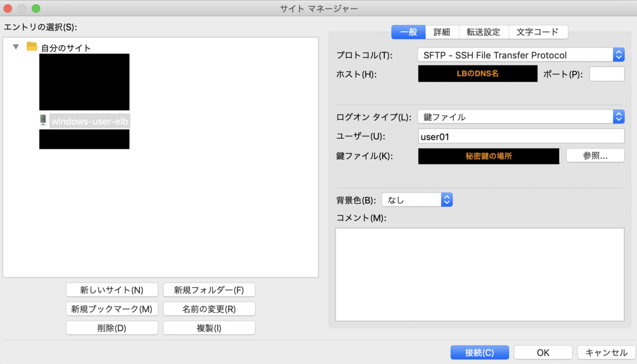Collapse the 自分のサイト tree

click(16, 47)
